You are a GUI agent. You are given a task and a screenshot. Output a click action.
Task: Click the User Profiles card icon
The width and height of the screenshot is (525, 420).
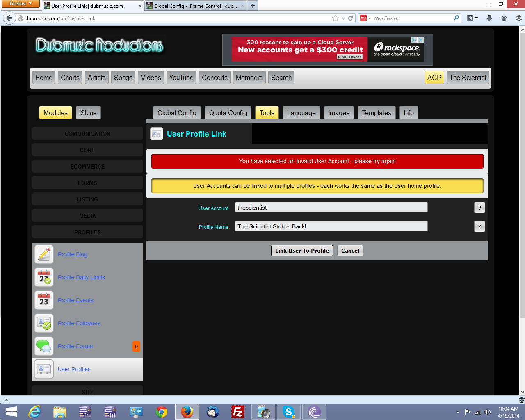[x=44, y=369]
